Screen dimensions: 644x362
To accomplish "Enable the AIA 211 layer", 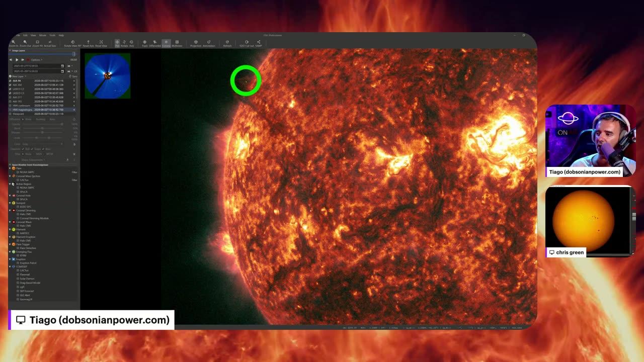I will 10,98.
